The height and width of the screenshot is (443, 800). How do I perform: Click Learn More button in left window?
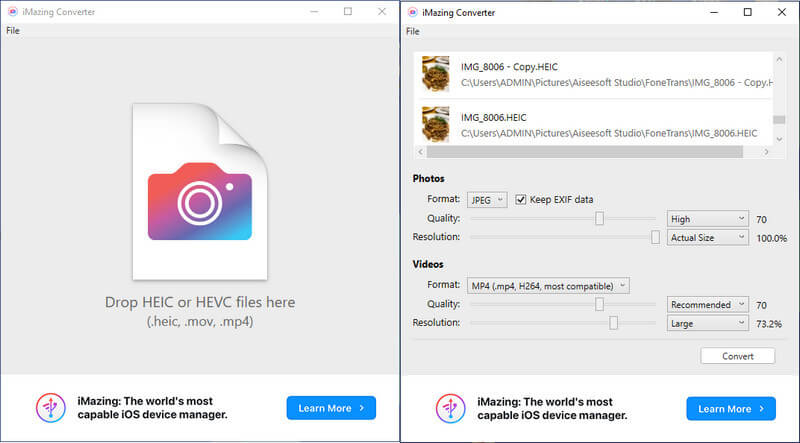(331, 408)
